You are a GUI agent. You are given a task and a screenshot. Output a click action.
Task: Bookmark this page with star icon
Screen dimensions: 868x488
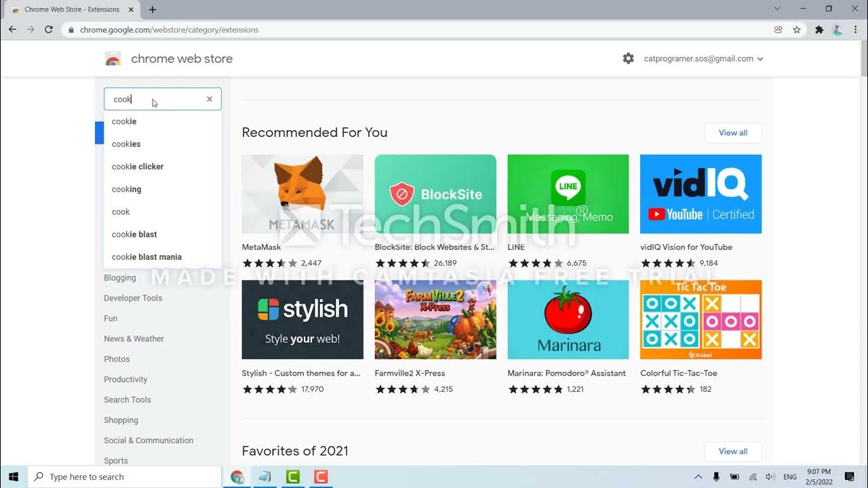coord(797,30)
